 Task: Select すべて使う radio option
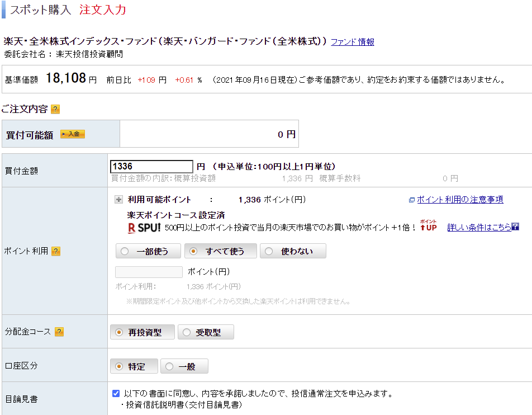point(221,251)
